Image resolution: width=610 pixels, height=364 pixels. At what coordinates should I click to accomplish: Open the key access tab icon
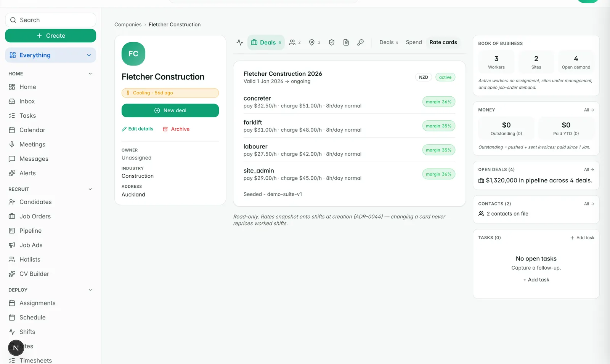[360, 42]
